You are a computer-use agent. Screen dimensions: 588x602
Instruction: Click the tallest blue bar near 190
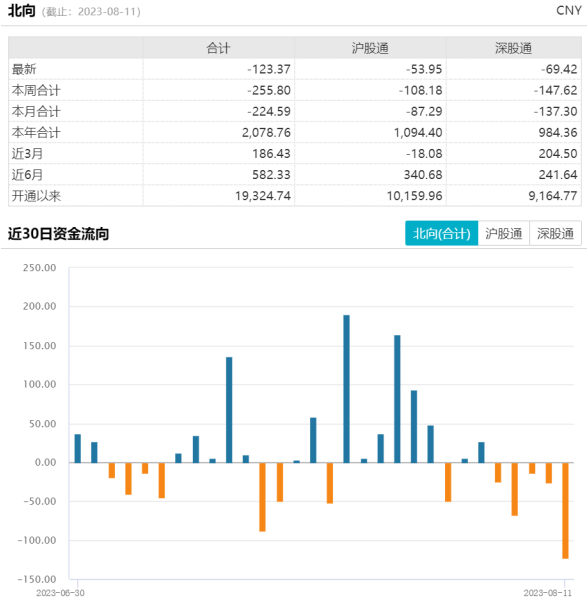coord(346,389)
